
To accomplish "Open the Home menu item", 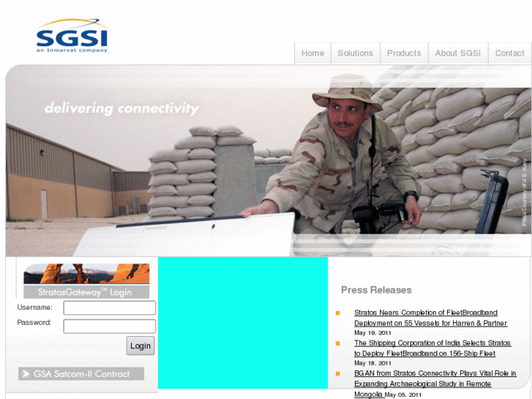I will coord(312,53).
